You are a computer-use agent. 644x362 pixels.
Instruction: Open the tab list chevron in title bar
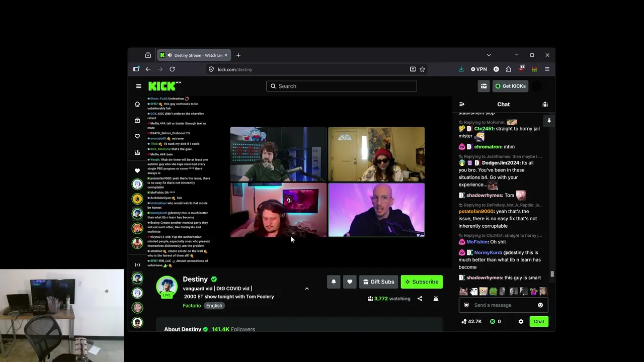(x=489, y=55)
